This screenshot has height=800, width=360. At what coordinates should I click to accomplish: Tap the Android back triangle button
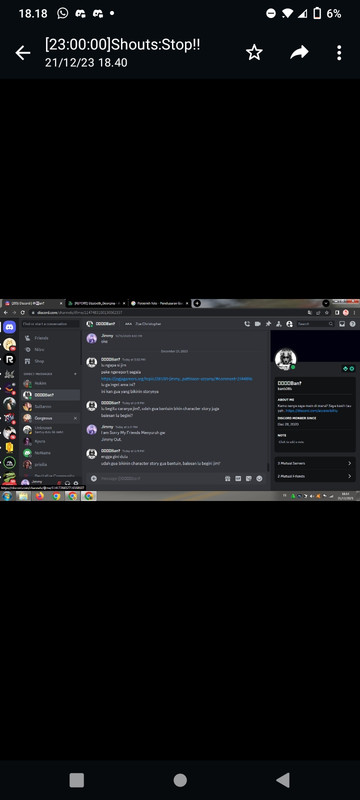pyautogui.click(x=282, y=780)
